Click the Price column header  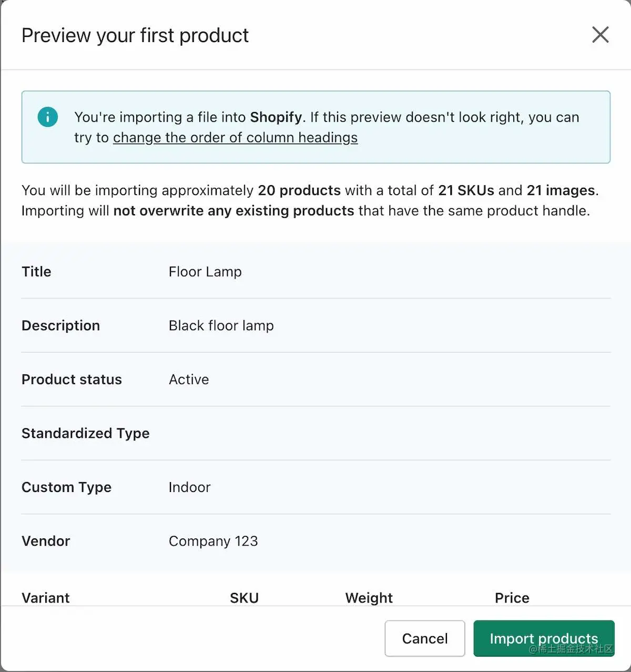tap(511, 598)
